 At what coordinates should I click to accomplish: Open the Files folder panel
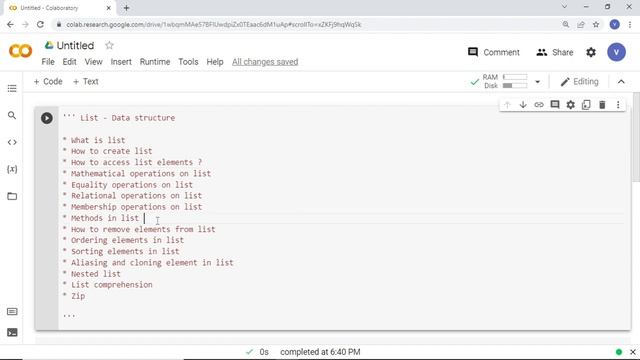pos(12,196)
